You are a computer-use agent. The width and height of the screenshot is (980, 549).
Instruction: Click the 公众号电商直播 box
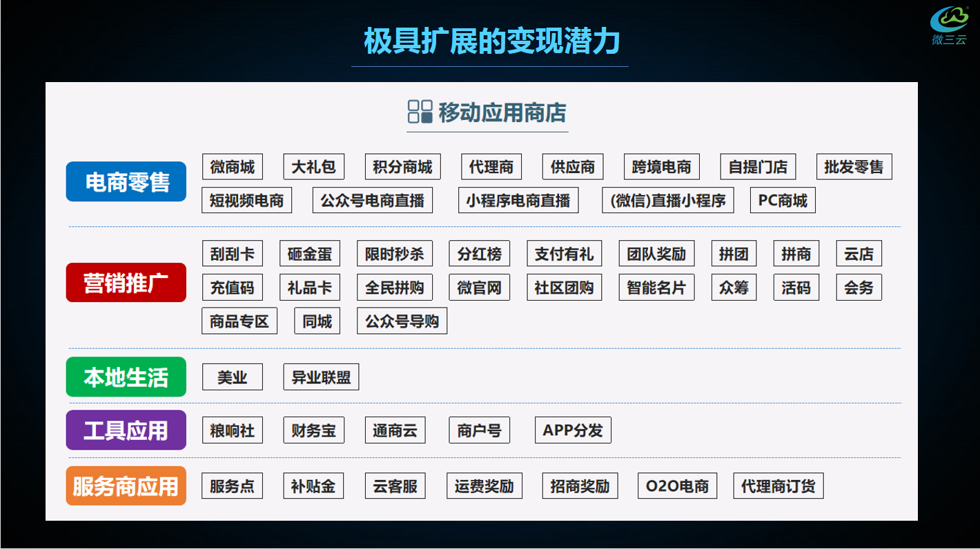pyautogui.click(x=373, y=200)
